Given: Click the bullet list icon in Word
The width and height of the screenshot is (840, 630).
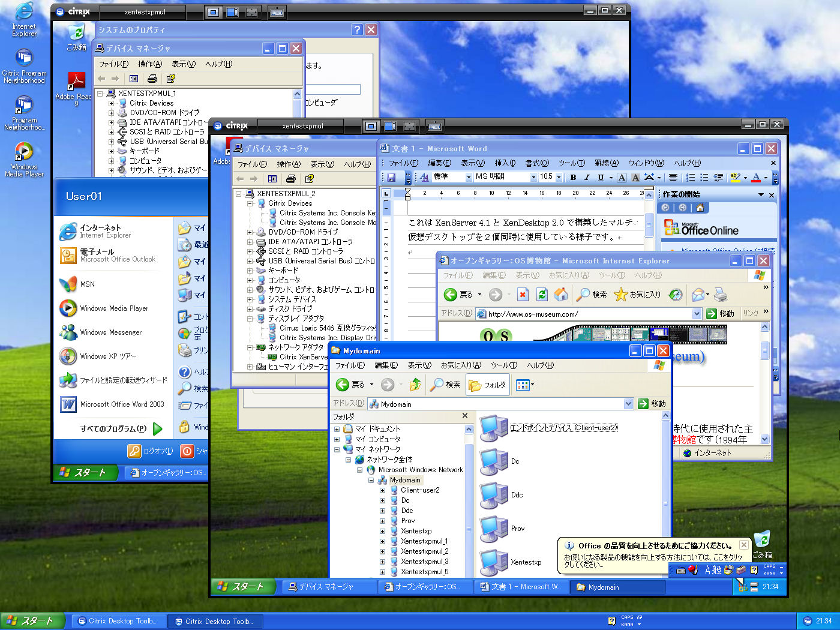Looking at the screenshot, I should pos(704,177).
